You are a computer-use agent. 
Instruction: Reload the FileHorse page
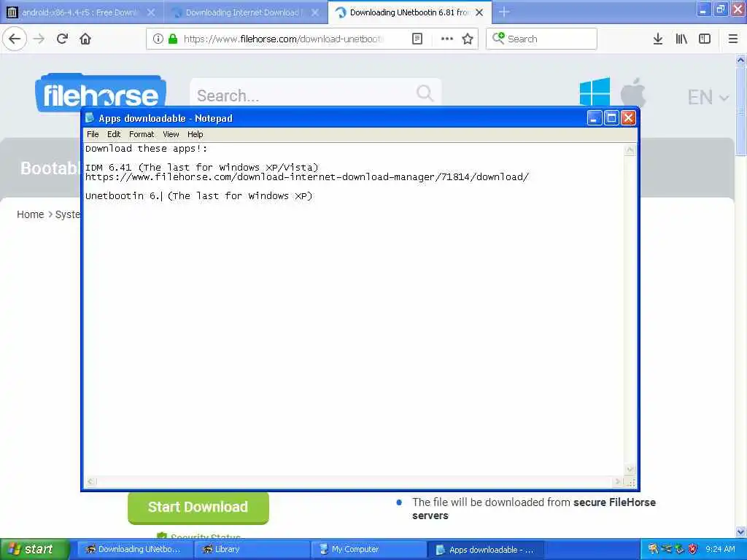(63, 39)
